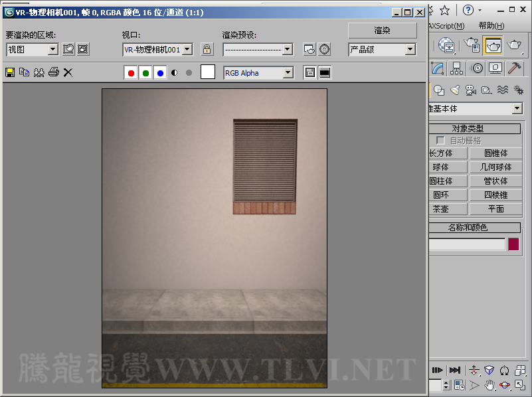
Task: Click the print image icon
Action: pos(54,72)
